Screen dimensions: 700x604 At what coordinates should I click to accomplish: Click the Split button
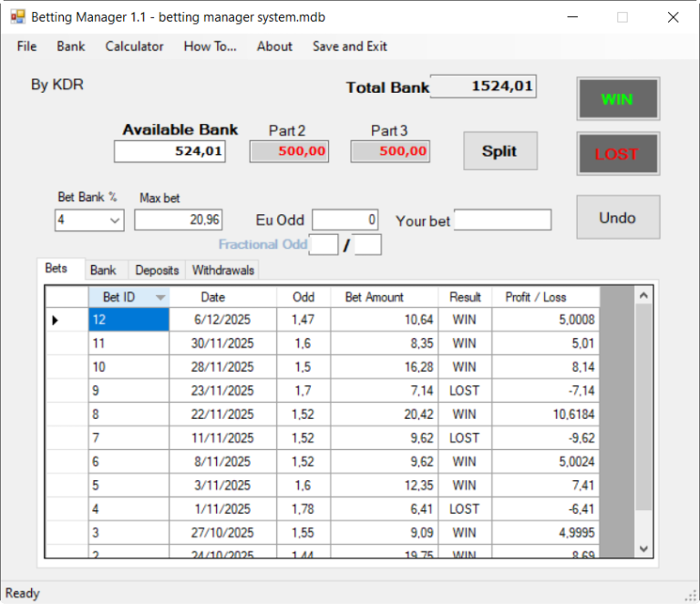click(499, 151)
